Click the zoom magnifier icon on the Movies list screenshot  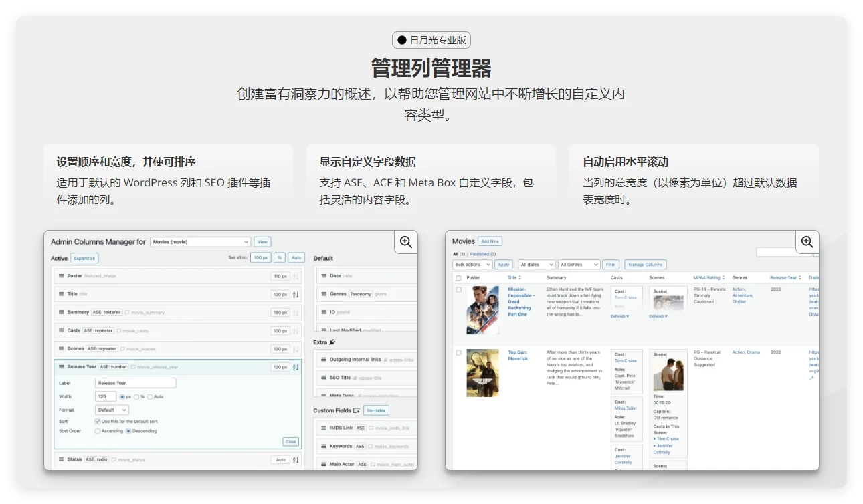807,242
